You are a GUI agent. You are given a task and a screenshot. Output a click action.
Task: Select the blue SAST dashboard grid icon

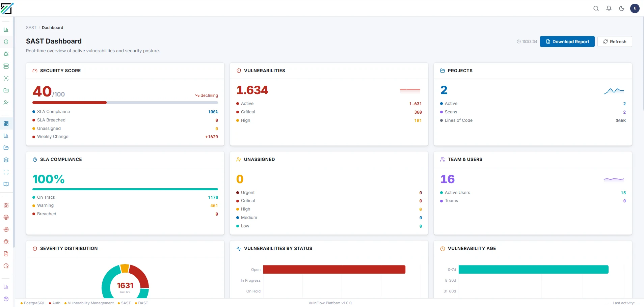click(x=6, y=123)
